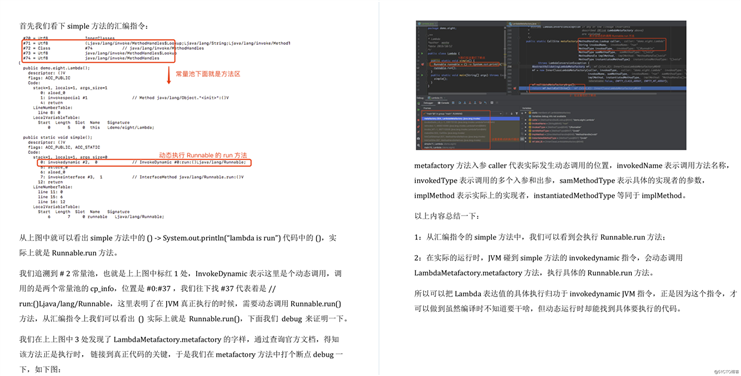The height and width of the screenshot is (376, 741).
Task: Click the line '际上就是 Runnable.run 方法。'
Action: (x=69, y=253)
